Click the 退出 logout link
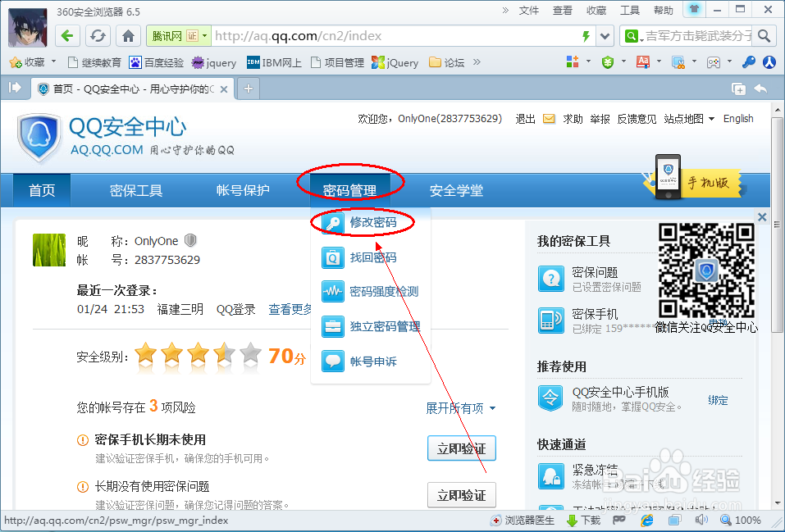The image size is (785, 532). pos(525,119)
